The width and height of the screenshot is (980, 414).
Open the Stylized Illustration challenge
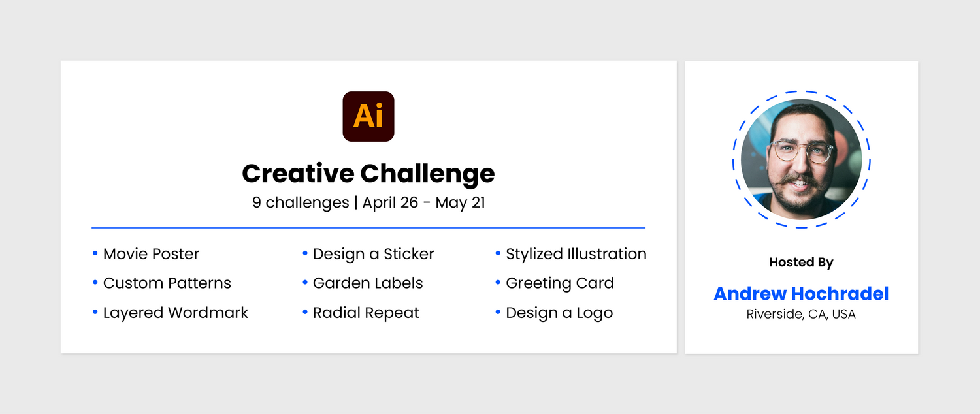click(576, 254)
